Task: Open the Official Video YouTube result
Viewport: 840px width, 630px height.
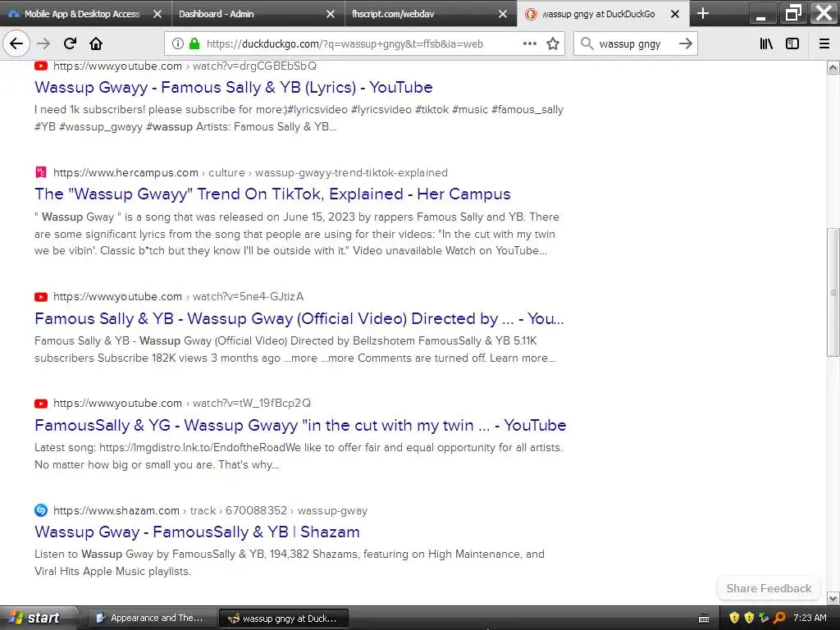Action: [299, 319]
